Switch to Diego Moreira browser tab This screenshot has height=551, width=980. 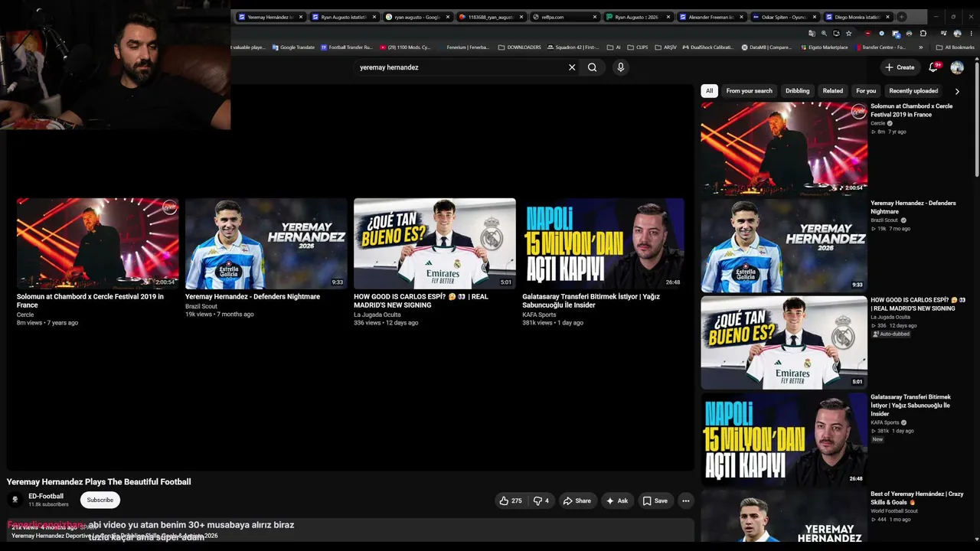(x=857, y=17)
